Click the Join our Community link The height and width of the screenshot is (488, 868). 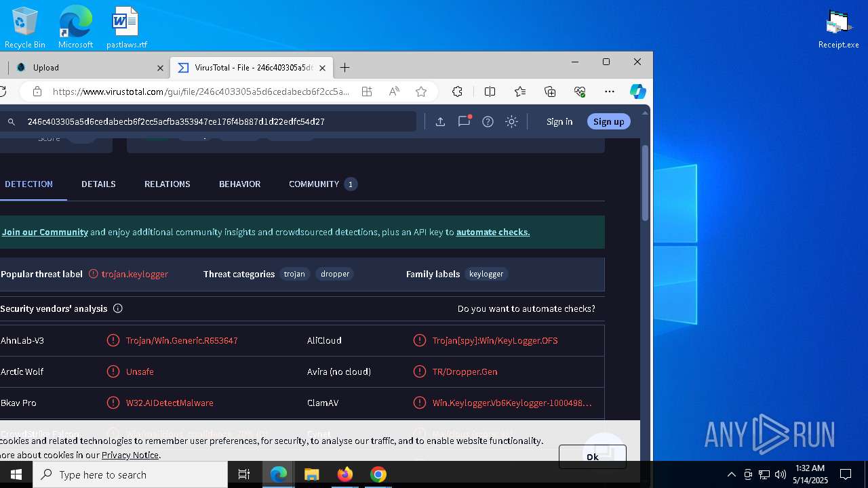point(45,232)
